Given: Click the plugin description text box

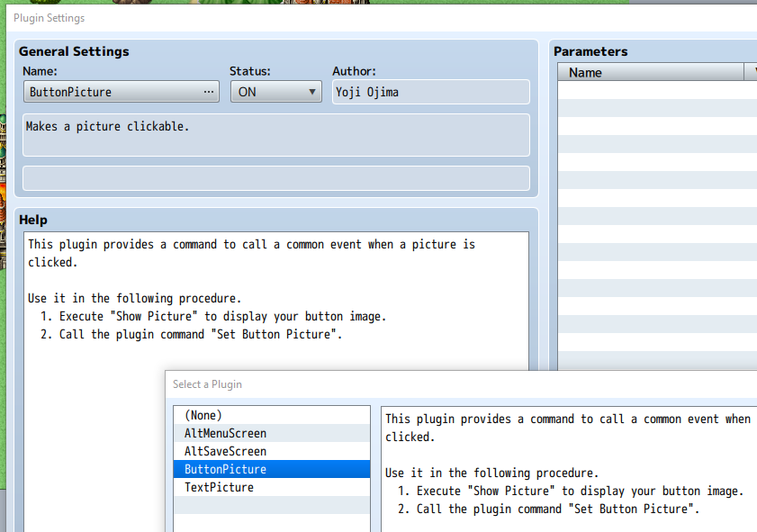Looking at the screenshot, I should tap(276, 135).
